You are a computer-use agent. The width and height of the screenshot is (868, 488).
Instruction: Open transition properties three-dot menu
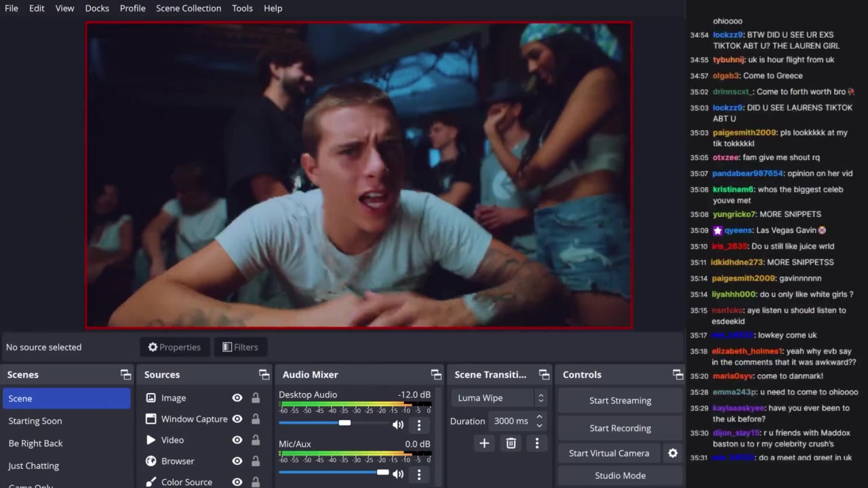coord(537,443)
